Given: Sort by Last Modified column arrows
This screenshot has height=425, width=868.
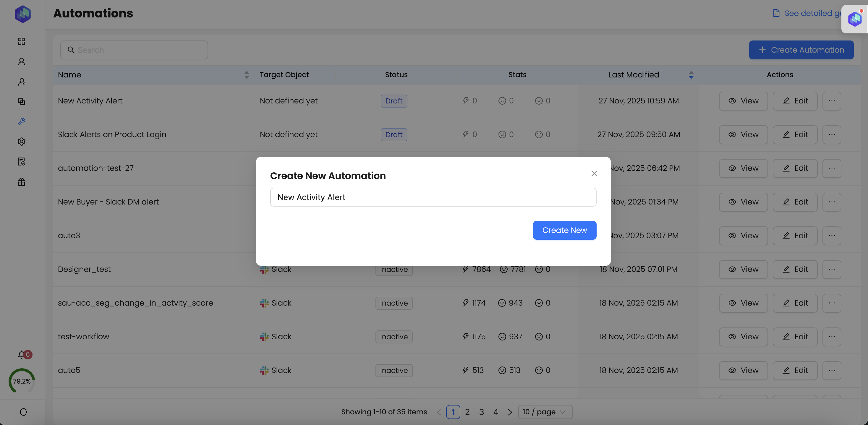Looking at the screenshot, I should tap(691, 75).
